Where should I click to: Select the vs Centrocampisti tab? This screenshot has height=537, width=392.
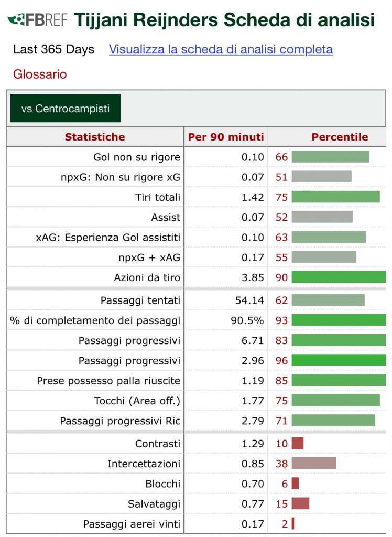click(66, 109)
